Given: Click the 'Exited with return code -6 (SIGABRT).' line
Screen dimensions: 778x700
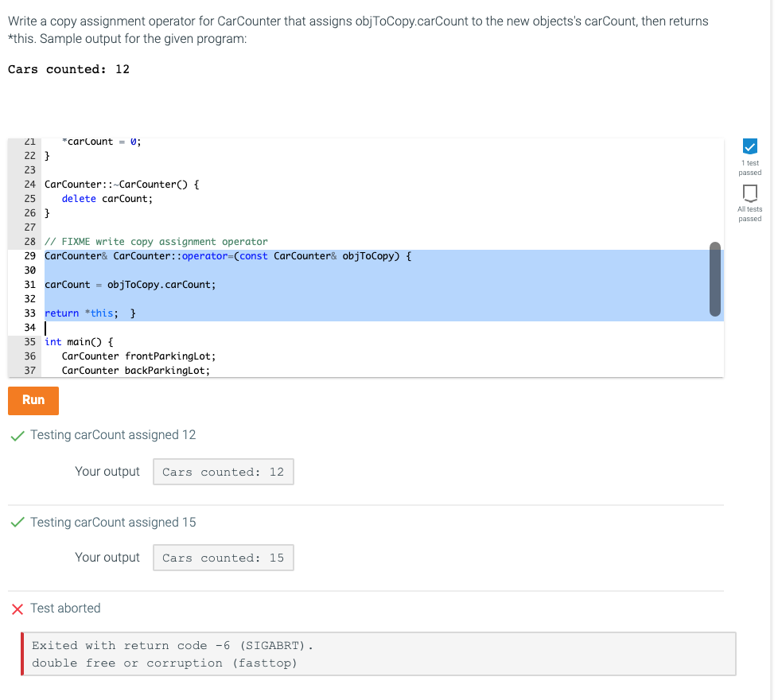Looking at the screenshot, I should pyautogui.click(x=172, y=645).
